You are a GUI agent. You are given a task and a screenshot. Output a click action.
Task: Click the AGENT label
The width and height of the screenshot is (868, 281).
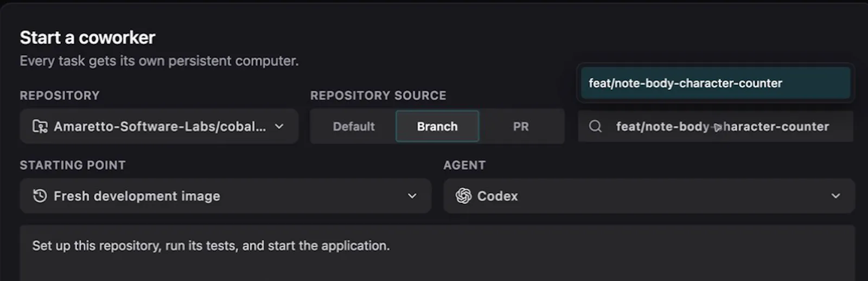(464, 165)
